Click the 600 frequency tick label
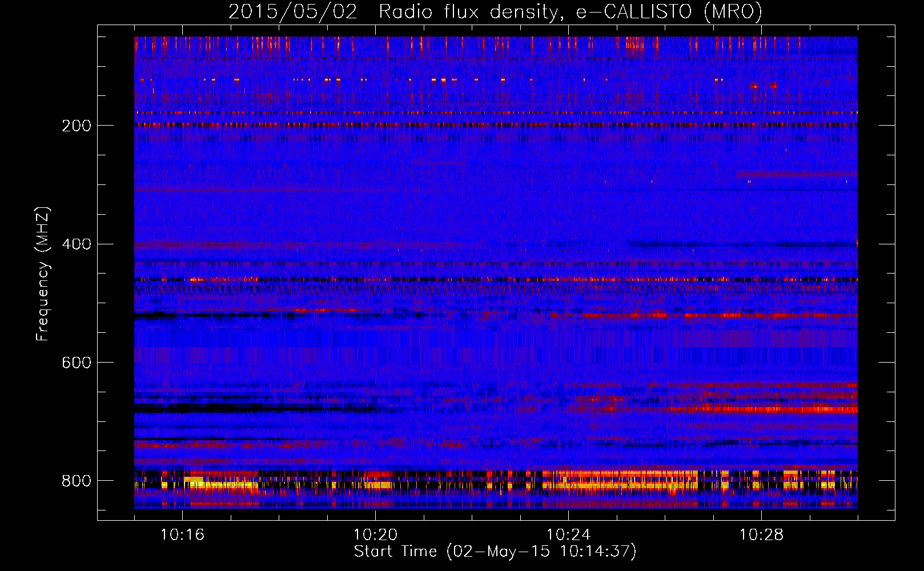This screenshot has height=571, width=924. tap(77, 363)
